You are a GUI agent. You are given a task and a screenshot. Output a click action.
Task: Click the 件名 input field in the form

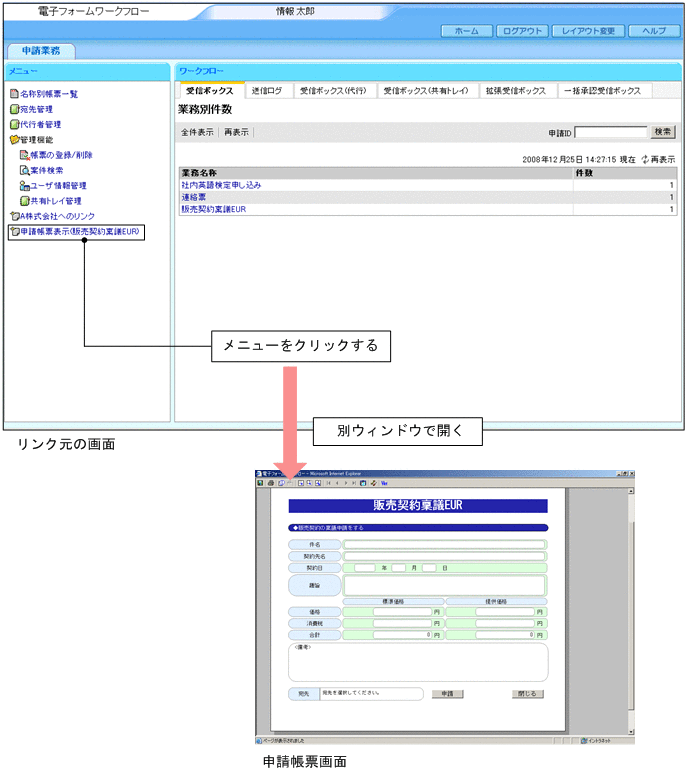pos(444,544)
